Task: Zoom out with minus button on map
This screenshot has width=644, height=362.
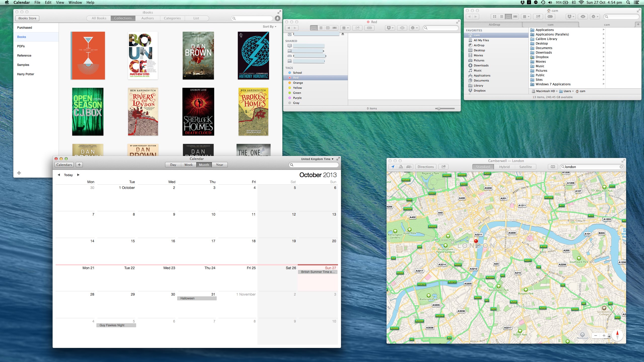Action: 596,336
